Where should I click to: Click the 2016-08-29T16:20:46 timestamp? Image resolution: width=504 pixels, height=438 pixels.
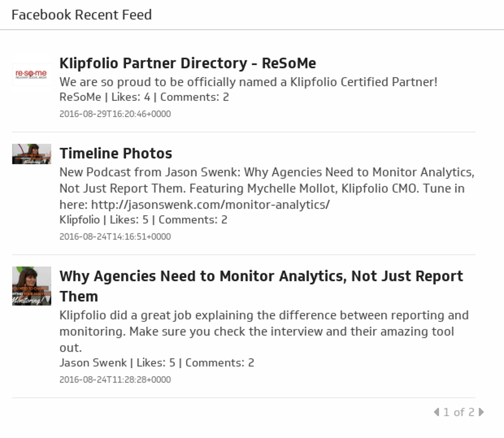[115, 114]
